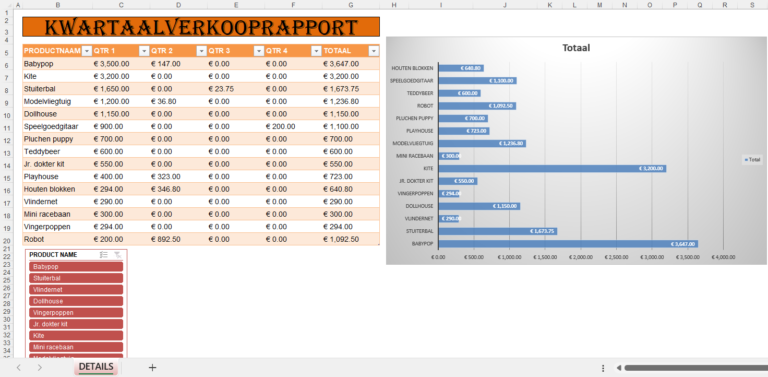The height and width of the screenshot is (377, 768).
Task: Click the scroll-left arrow of the horizontal scrollbar
Action: (619, 368)
